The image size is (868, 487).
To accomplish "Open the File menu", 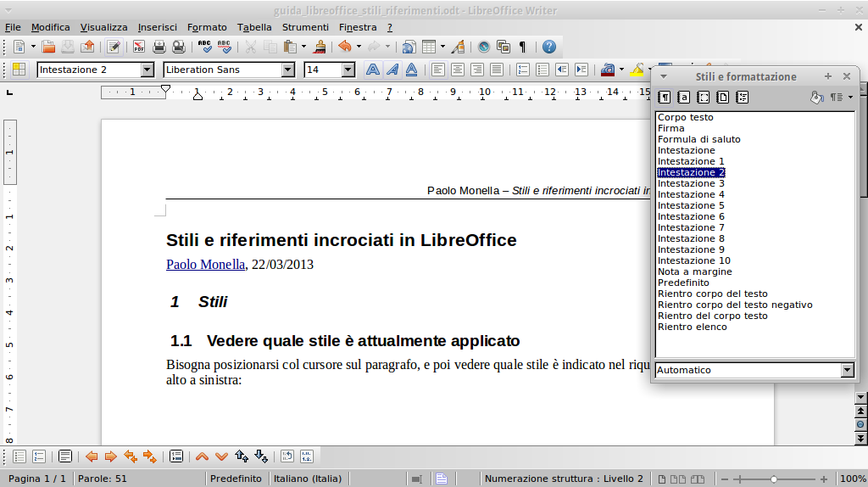I will click(x=13, y=27).
